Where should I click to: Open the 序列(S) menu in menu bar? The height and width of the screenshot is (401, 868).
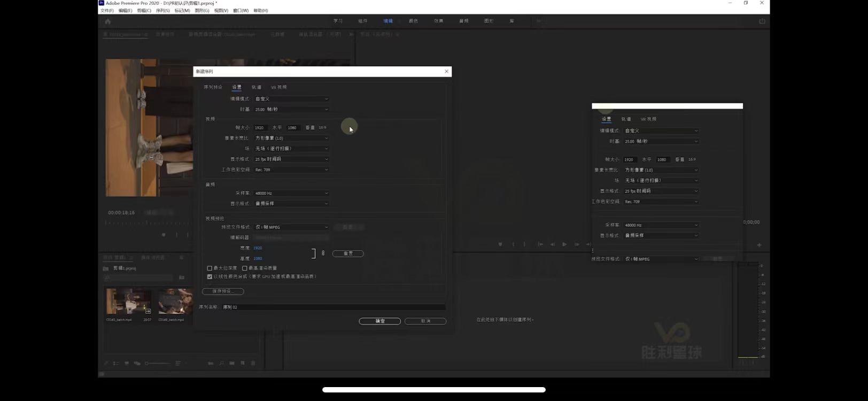[x=162, y=11]
